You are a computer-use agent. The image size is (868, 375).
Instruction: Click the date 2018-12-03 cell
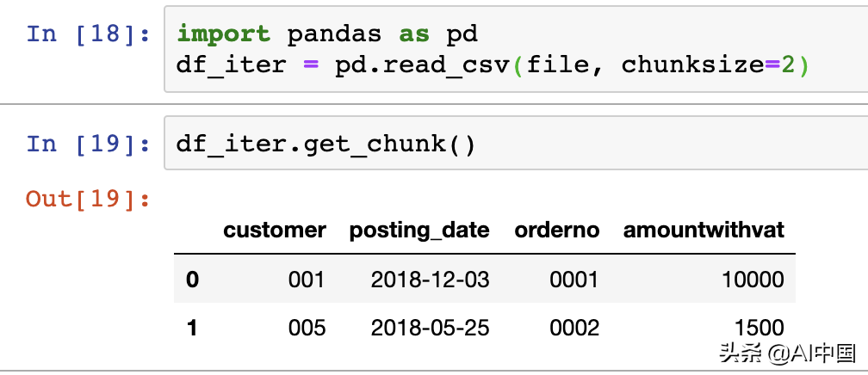coord(431,280)
